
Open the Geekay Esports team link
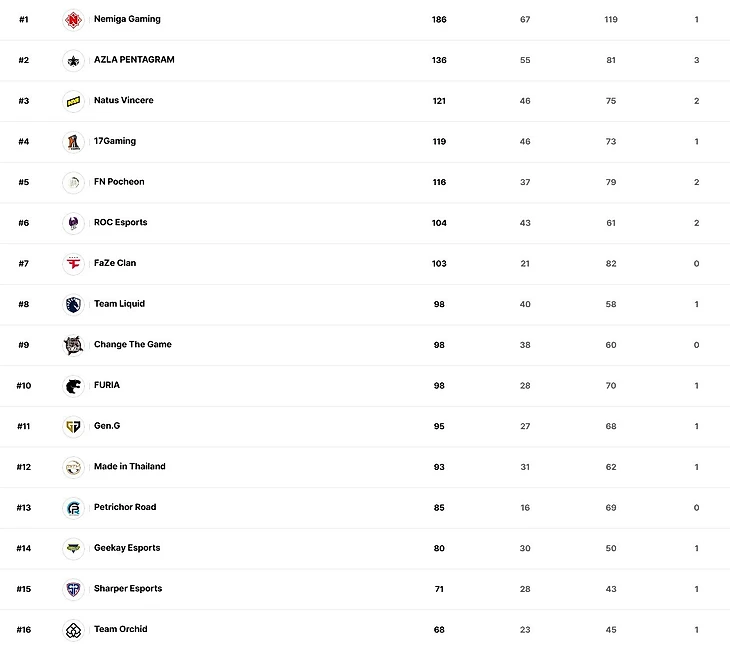(127, 548)
